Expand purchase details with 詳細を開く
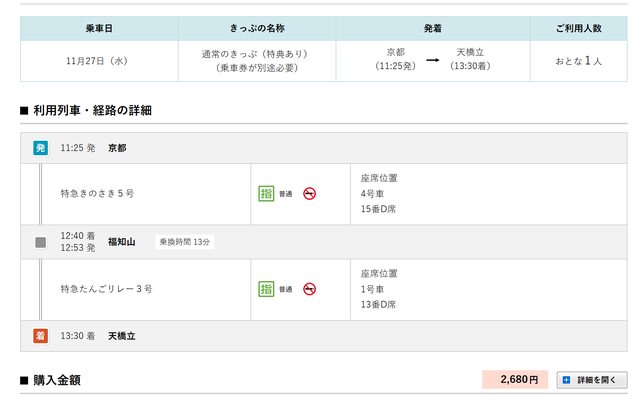 (x=592, y=380)
